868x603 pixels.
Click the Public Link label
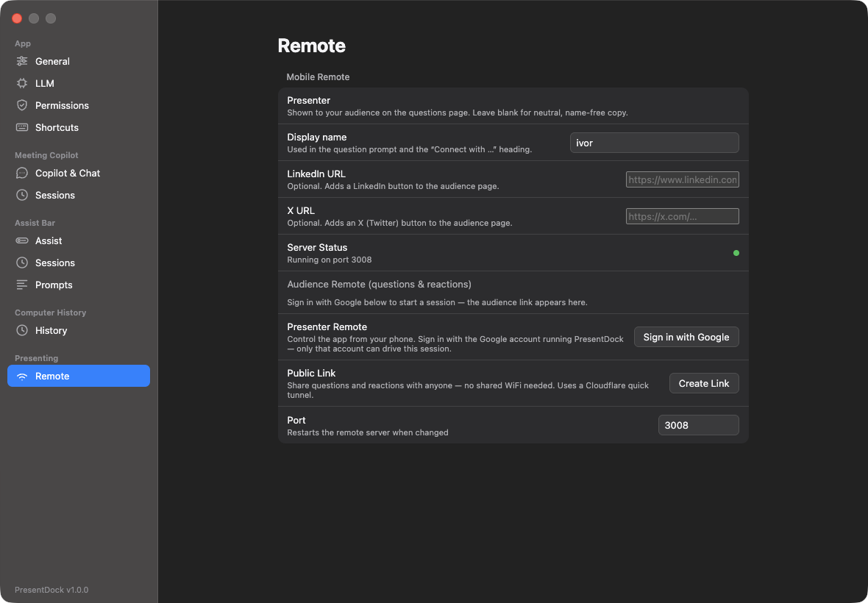pyautogui.click(x=311, y=374)
